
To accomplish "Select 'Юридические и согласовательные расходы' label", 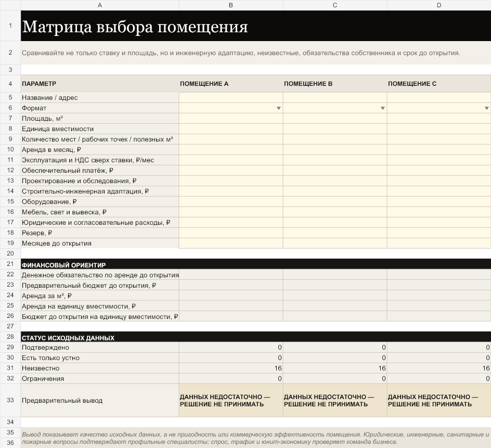I will [100, 222].
